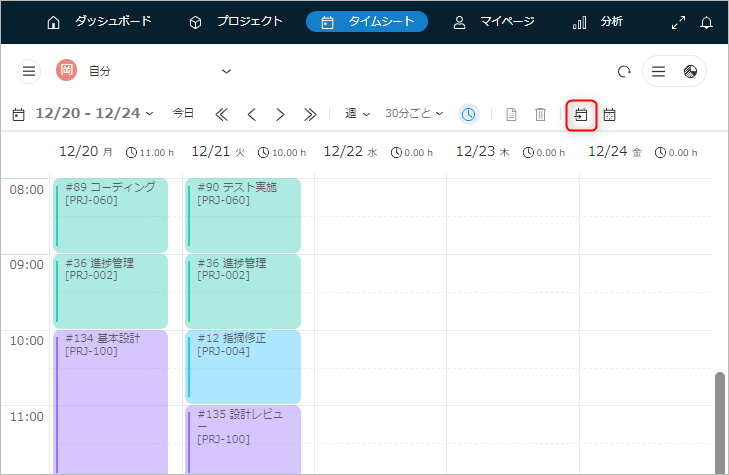Click the document copy icon in toolbar
Image resolution: width=729 pixels, height=475 pixels.
coord(511,115)
